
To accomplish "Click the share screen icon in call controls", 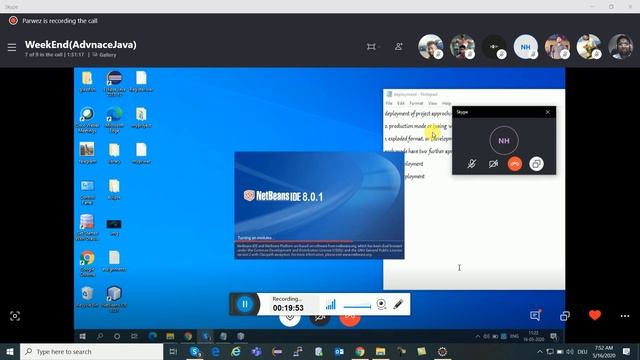I will pos(565,316).
